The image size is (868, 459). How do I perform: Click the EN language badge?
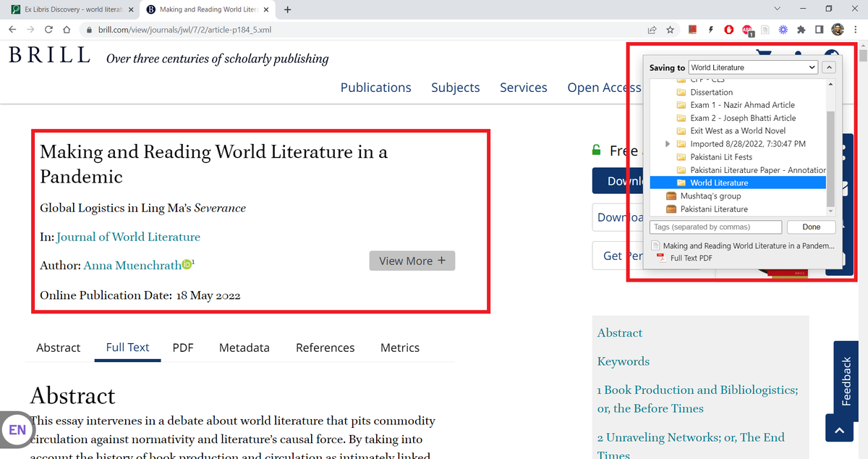coord(17,429)
